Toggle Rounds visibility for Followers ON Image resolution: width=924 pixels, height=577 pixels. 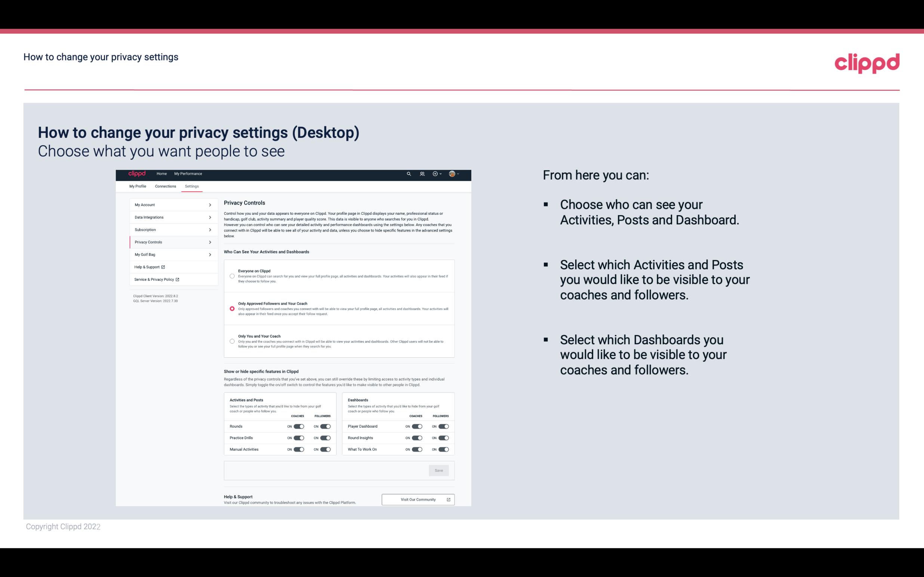pyautogui.click(x=325, y=426)
